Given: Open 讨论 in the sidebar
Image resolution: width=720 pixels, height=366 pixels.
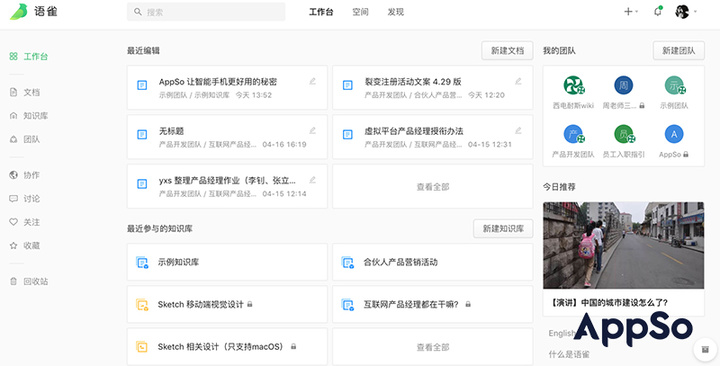Looking at the screenshot, I should click(25, 198).
